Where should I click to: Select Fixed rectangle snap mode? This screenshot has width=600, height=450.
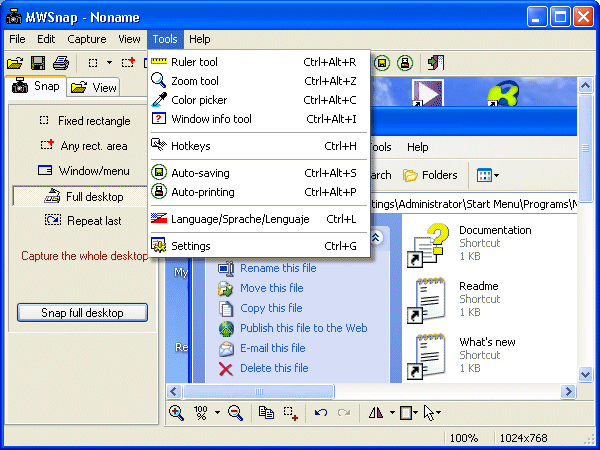(x=85, y=121)
